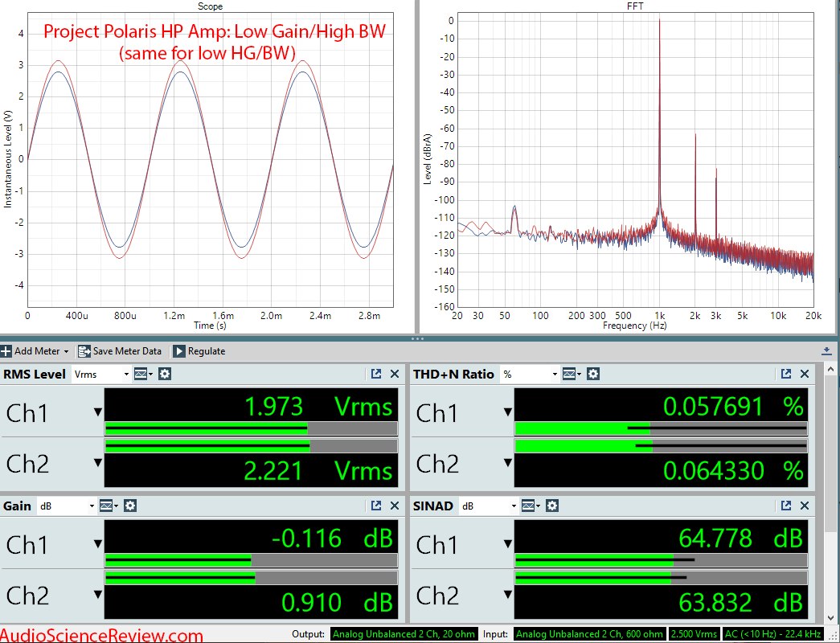The height and width of the screenshot is (643, 840).
Task: Open Gain meter settings gear
Action: pyautogui.click(x=130, y=506)
